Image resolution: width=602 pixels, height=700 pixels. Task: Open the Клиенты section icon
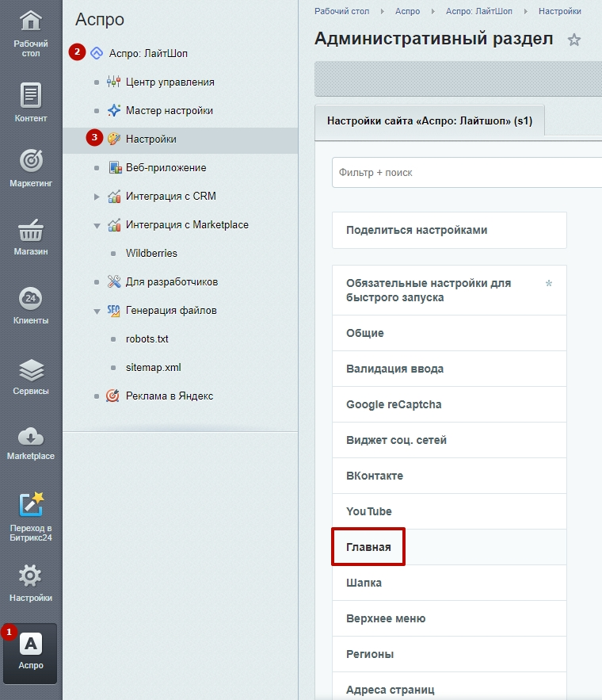click(x=31, y=298)
